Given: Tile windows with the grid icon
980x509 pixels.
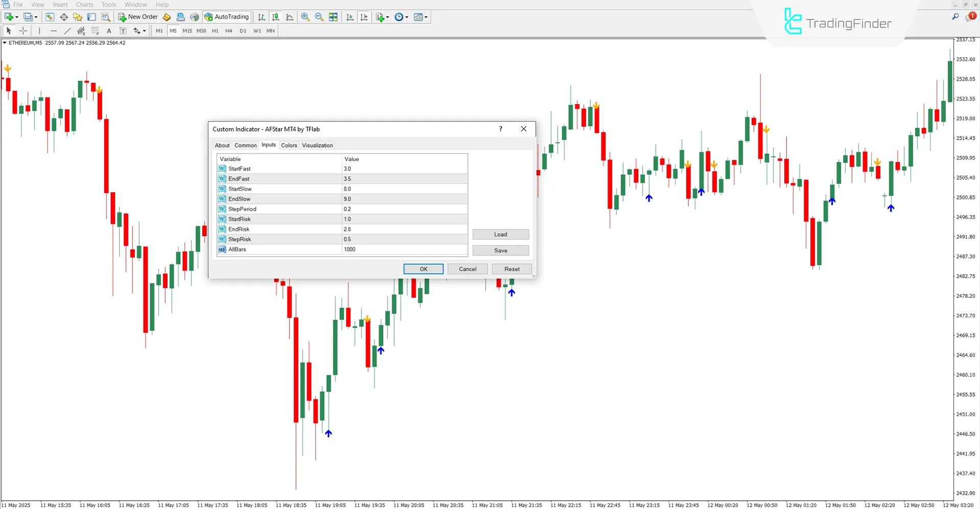Looking at the screenshot, I should (333, 17).
